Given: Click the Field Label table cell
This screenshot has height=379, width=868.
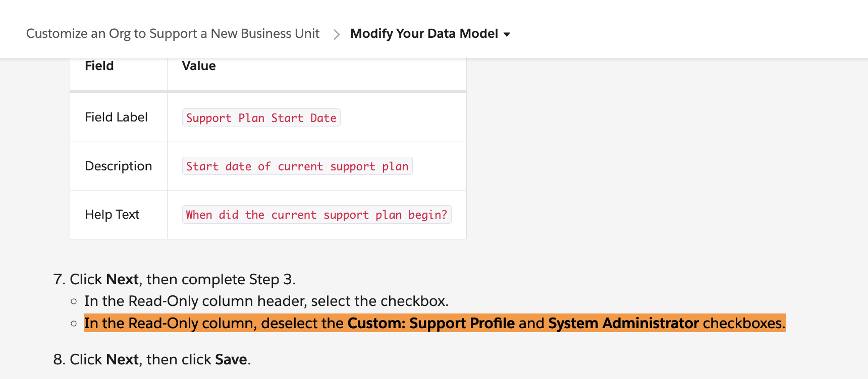Looking at the screenshot, I should coord(116,117).
